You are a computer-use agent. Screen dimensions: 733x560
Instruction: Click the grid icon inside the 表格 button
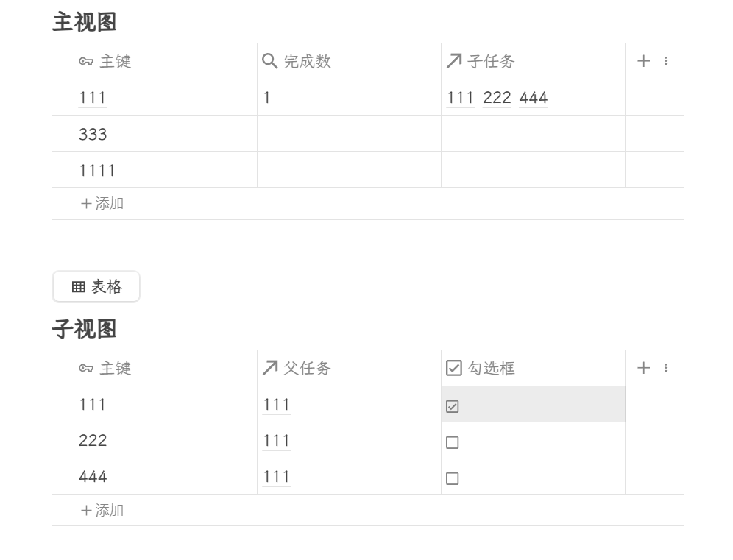[x=78, y=286]
